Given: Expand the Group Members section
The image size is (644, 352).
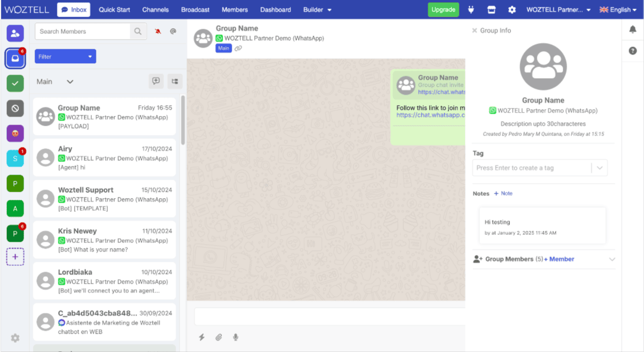Looking at the screenshot, I should point(612,260).
